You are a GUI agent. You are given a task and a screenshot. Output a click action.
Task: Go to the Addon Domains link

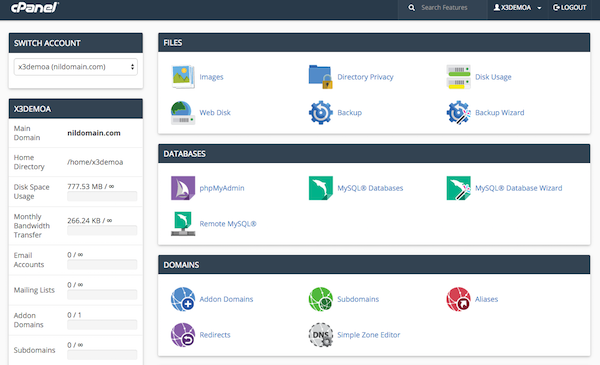226,299
